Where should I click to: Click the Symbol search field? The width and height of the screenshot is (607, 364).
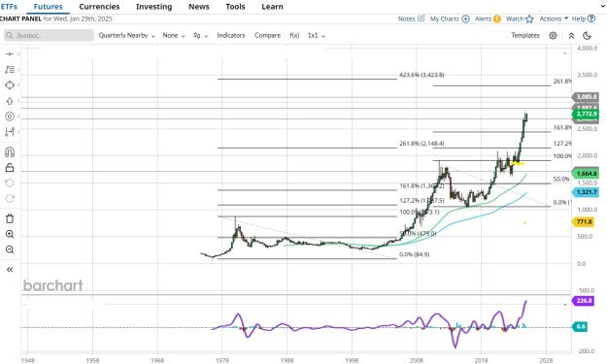pyautogui.click(x=49, y=35)
